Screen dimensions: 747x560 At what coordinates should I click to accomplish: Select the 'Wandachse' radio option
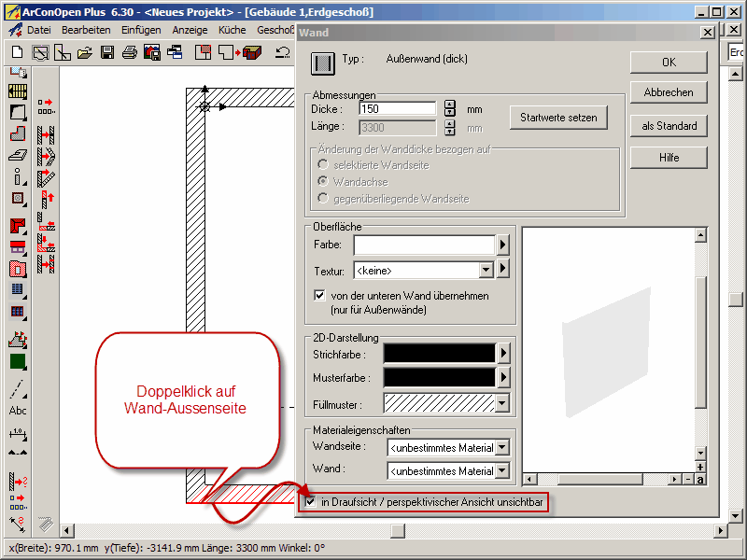(x=323, y=181)
